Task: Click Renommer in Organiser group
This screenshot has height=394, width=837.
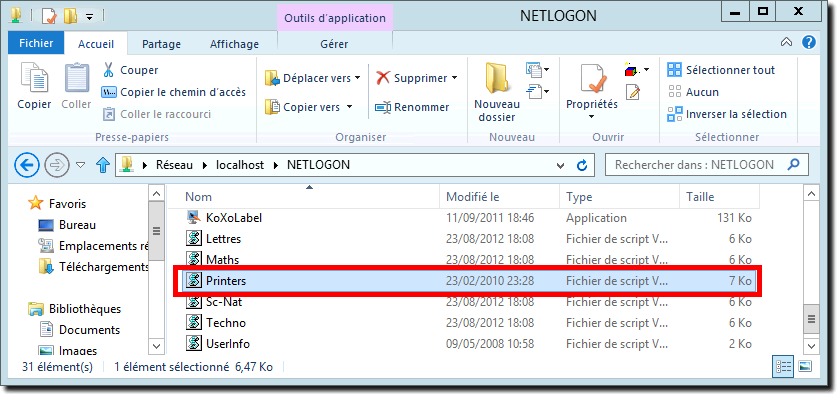Action: coord(411,107)
